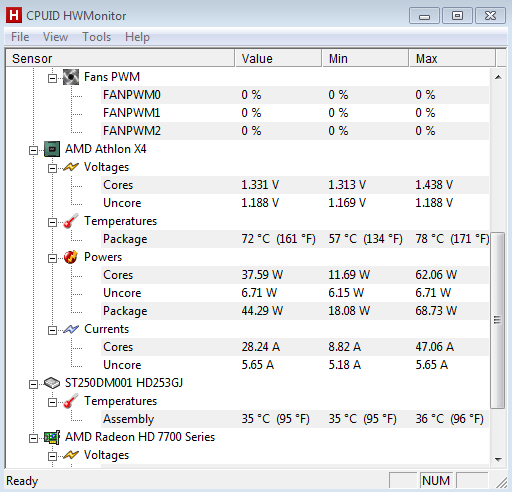Select the FANPWM2 row
Viewport: 512px width, 492px height.
click(x=295, y=131)
